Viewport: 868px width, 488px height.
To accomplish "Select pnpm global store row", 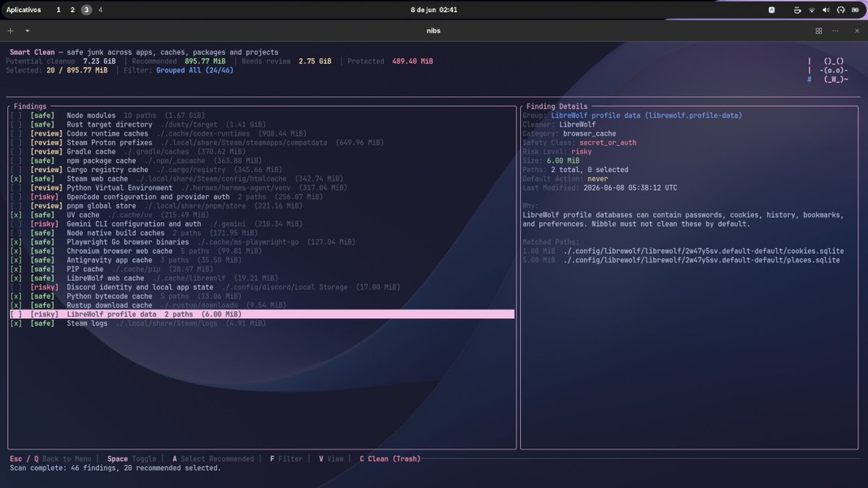I will pyautogui.click(x=262, y=206).
